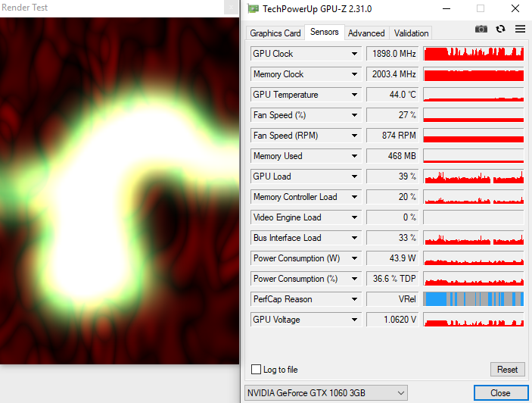Enable the Log to file checkbox

[x=256, y=370]
